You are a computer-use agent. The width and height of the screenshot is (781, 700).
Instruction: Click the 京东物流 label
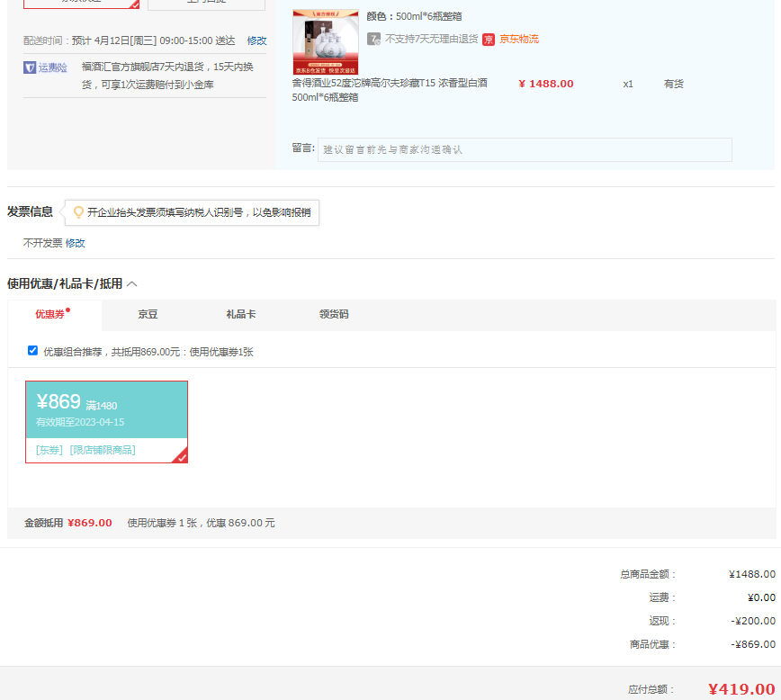(519, 40)
